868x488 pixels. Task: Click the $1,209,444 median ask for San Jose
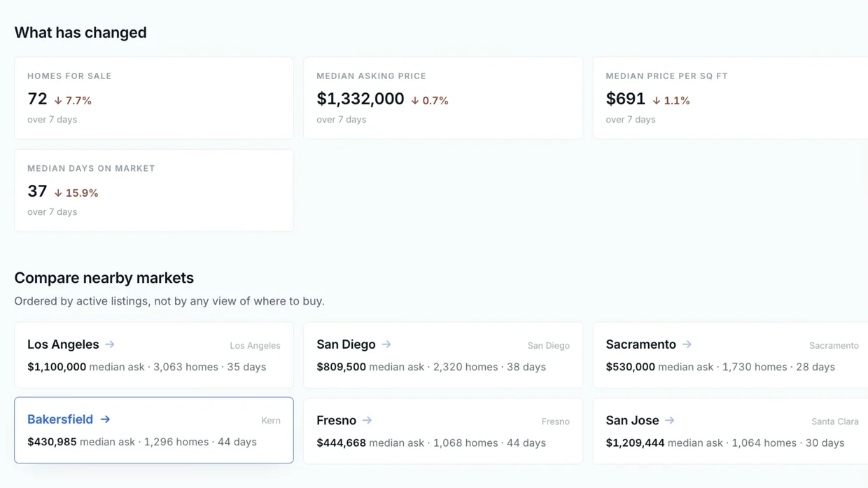pos(635,442)
